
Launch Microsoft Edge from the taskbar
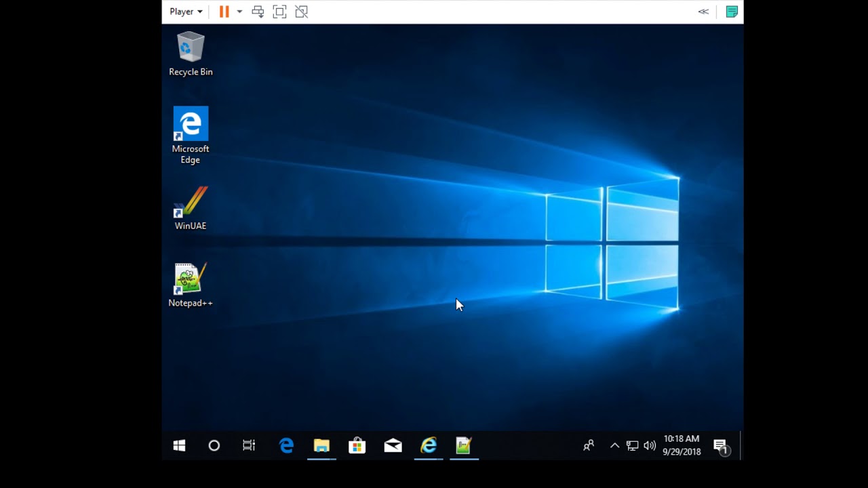click(x=286, y=445)
